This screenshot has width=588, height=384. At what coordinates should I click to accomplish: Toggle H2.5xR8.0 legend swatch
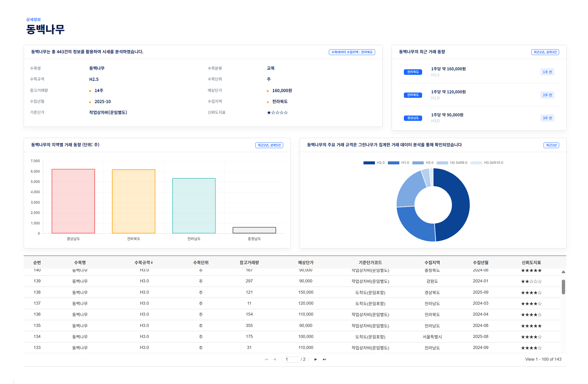coord(442,163)
